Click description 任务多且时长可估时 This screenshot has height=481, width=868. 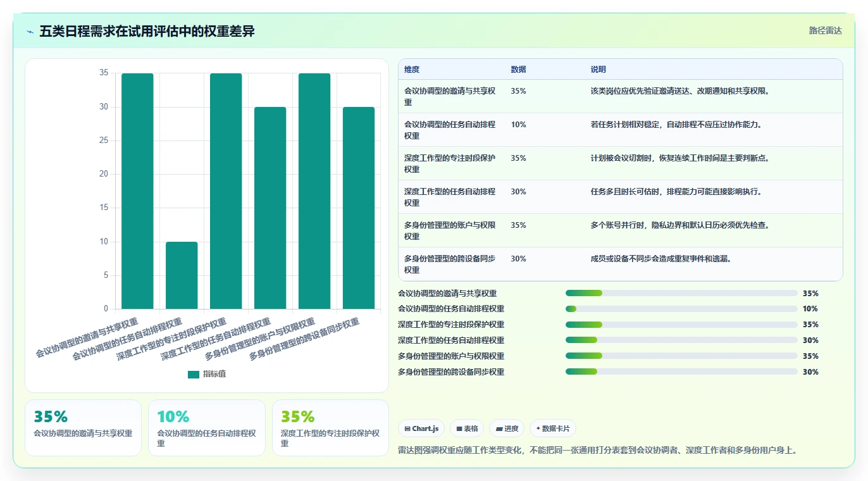(676, 192)
